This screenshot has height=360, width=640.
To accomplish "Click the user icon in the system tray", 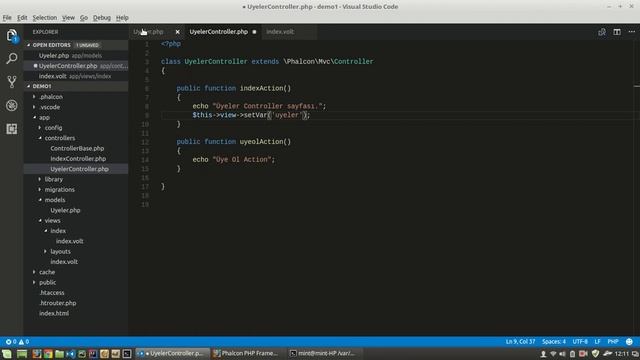I will (543, 354).
